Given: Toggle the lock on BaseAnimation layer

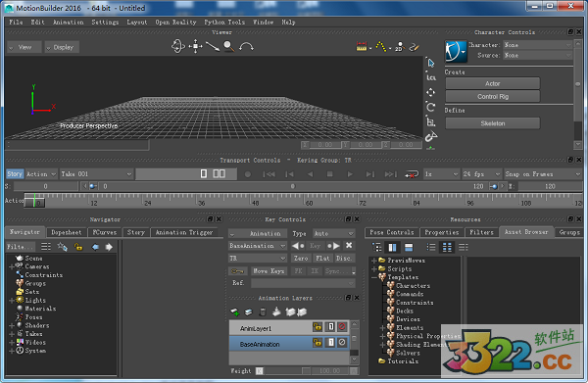Looking at the screenshot, I should click(x=318, y=342).
